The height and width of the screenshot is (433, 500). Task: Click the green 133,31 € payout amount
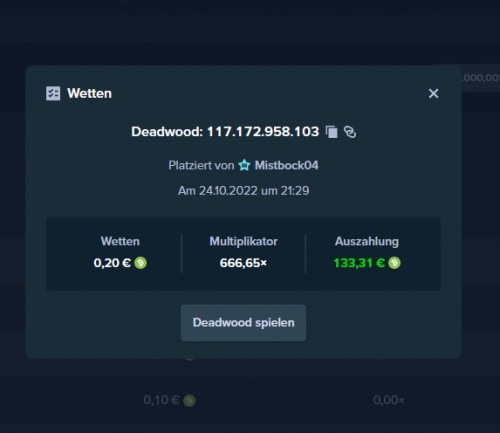359,263
